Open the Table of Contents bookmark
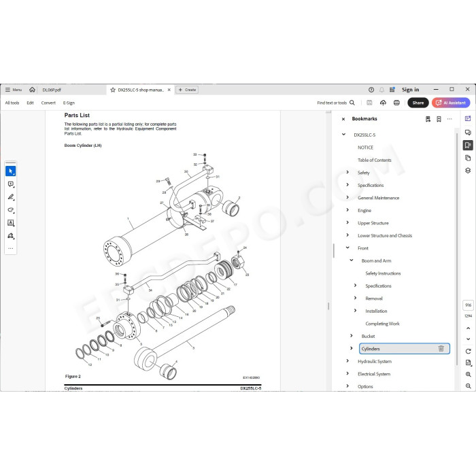Image resolution: width=476 pixels, height=476 pixels. coord(374,160)
